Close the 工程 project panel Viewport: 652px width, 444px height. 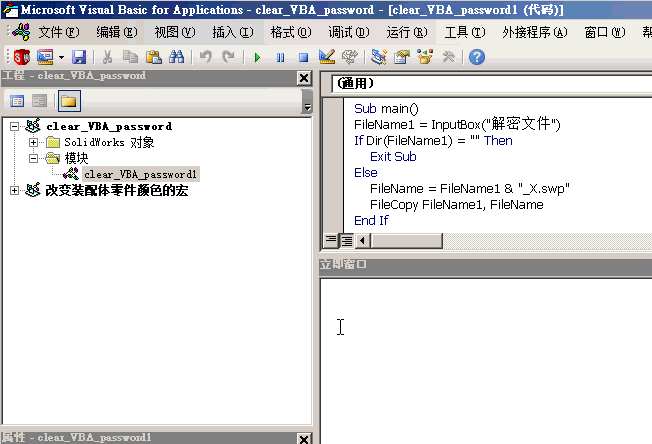(x=304, y=78)
